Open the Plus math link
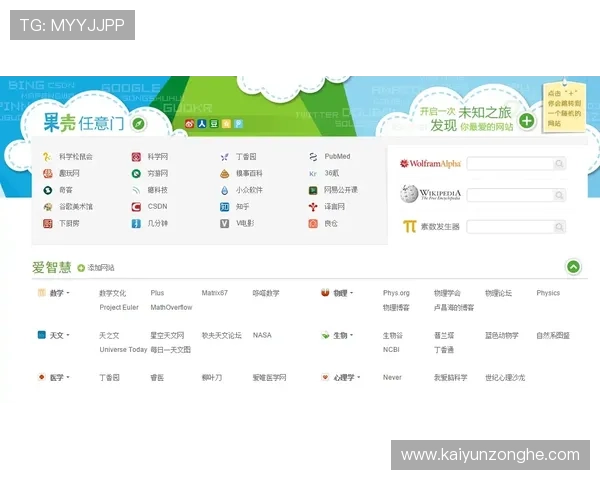Viewport: 600px width, 480px height. tap(157, 293)
